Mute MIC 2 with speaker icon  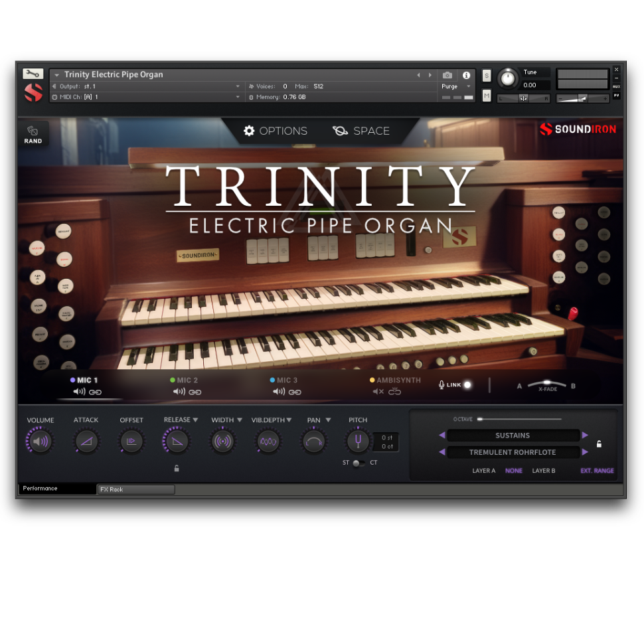click(x=179, y=392)
